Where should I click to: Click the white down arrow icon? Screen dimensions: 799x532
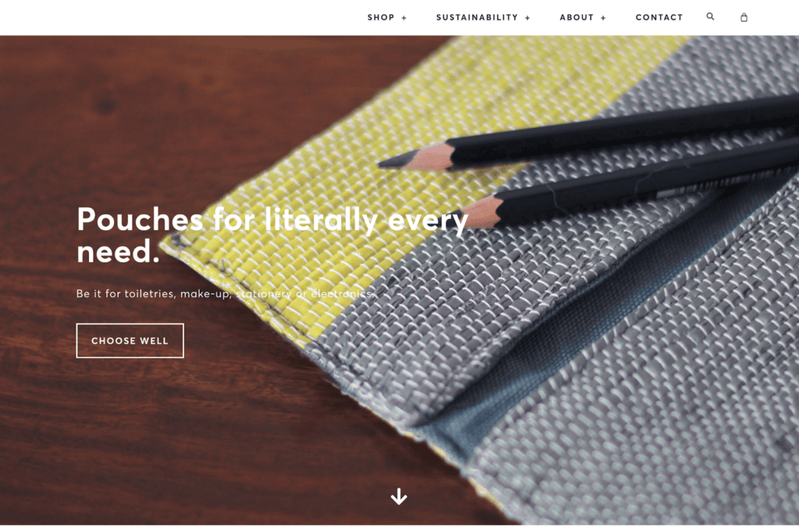[x=399, y=496]
